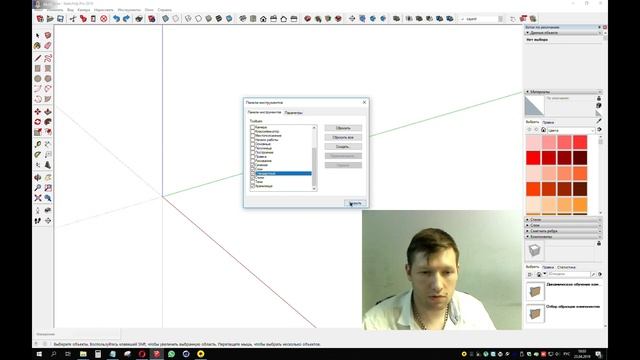Click the Создать button
640x360 pixels.
pyautogui.click(x=343, y=147)
